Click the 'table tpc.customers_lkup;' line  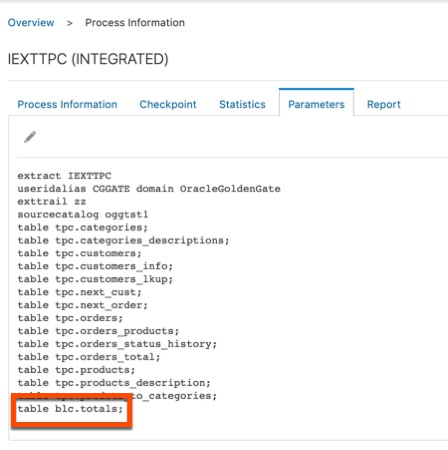95,279
